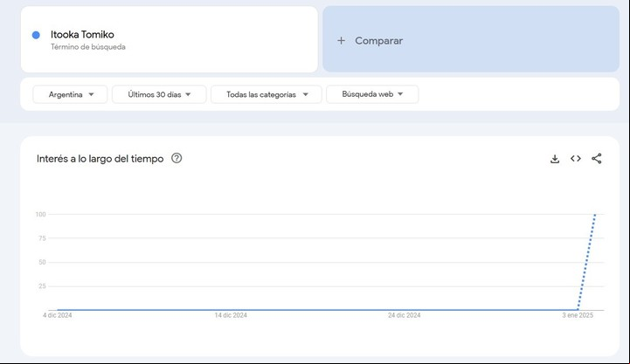Screen dimensions: 630x364
Task: Click the 100 y-axis label
Action: (40, 215)
